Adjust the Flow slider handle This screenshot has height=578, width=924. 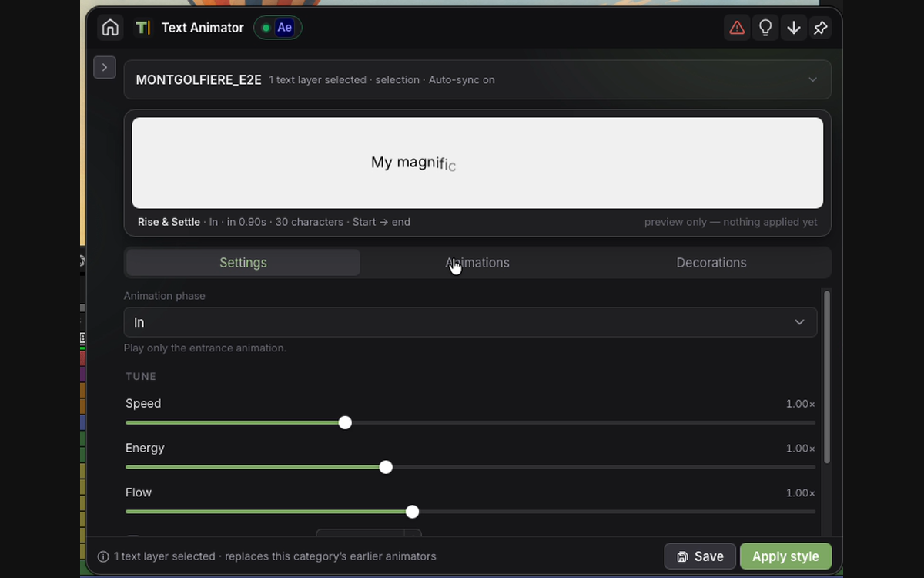[412, 512]
